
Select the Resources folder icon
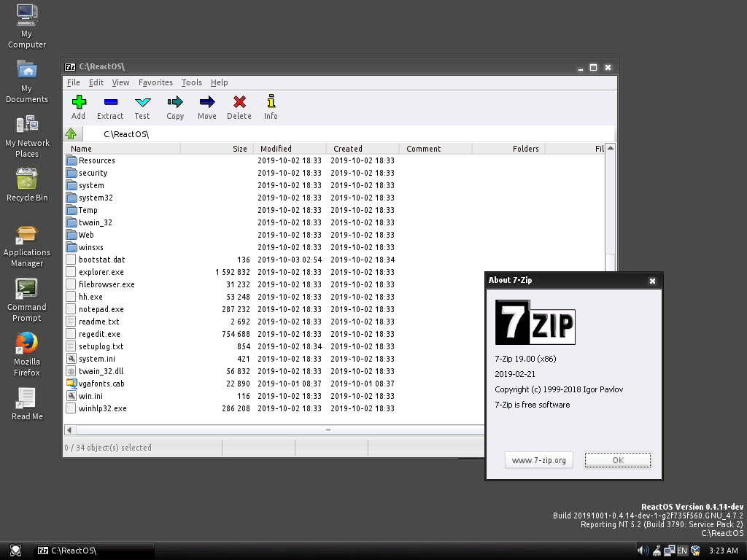(71, 160)
